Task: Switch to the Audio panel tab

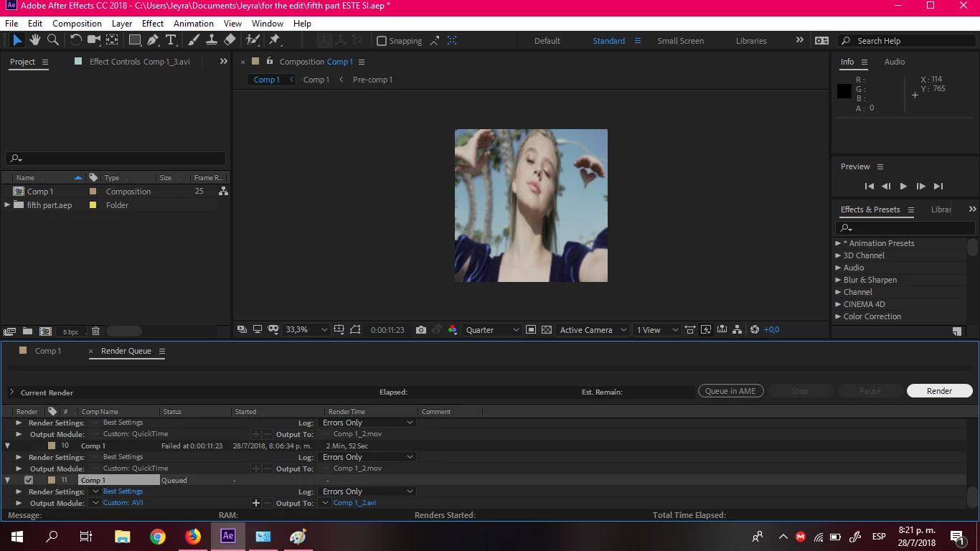Action: pos(895,62)
